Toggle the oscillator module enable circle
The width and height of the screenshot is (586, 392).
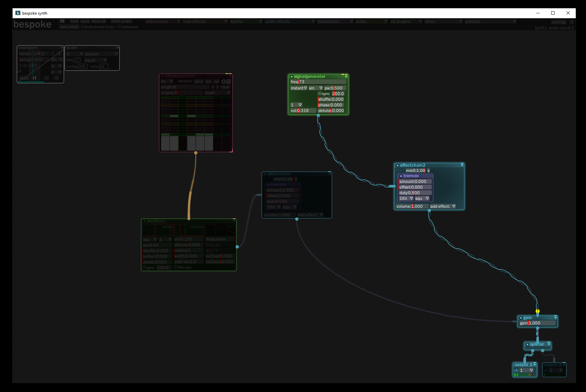[145, 221]
